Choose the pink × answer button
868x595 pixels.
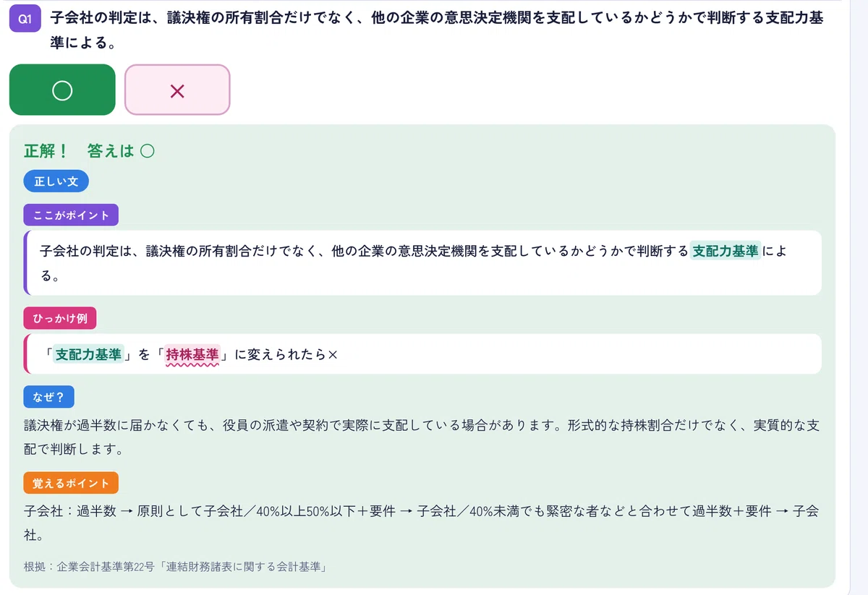click(x=177, y=90)
